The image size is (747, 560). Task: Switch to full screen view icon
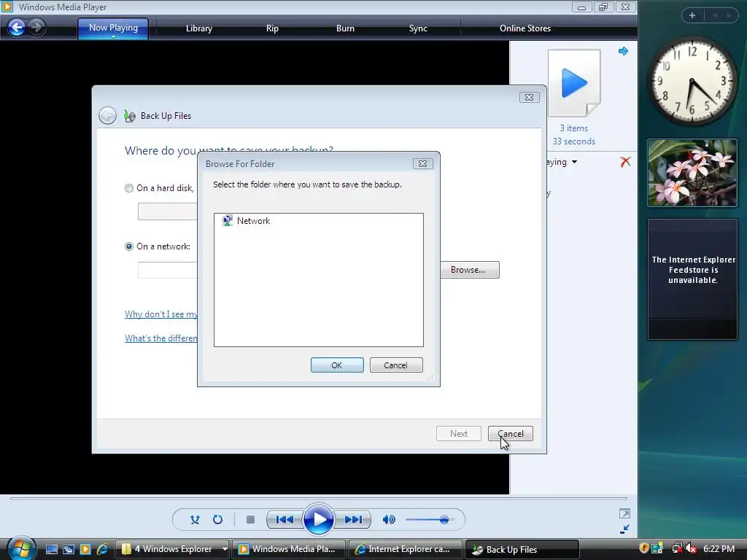624,513
